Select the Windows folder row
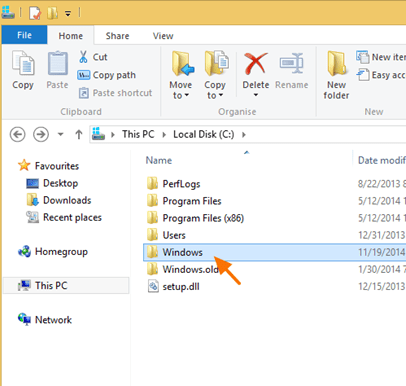Viewport: 406px width, 386px height. pyautogui.click(x=275, y=252)
